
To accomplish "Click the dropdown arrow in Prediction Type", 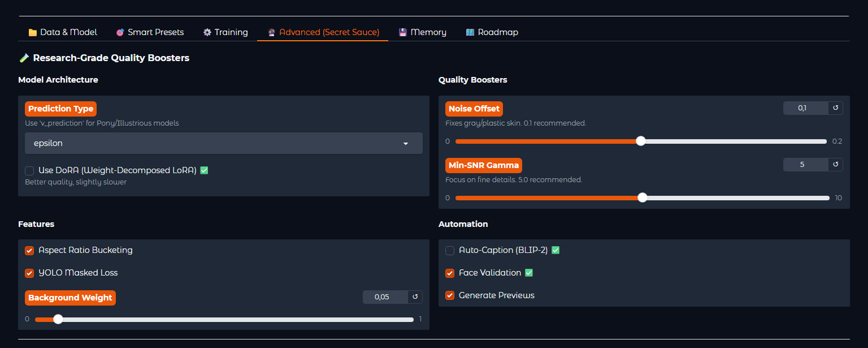I will coord(405,144).
